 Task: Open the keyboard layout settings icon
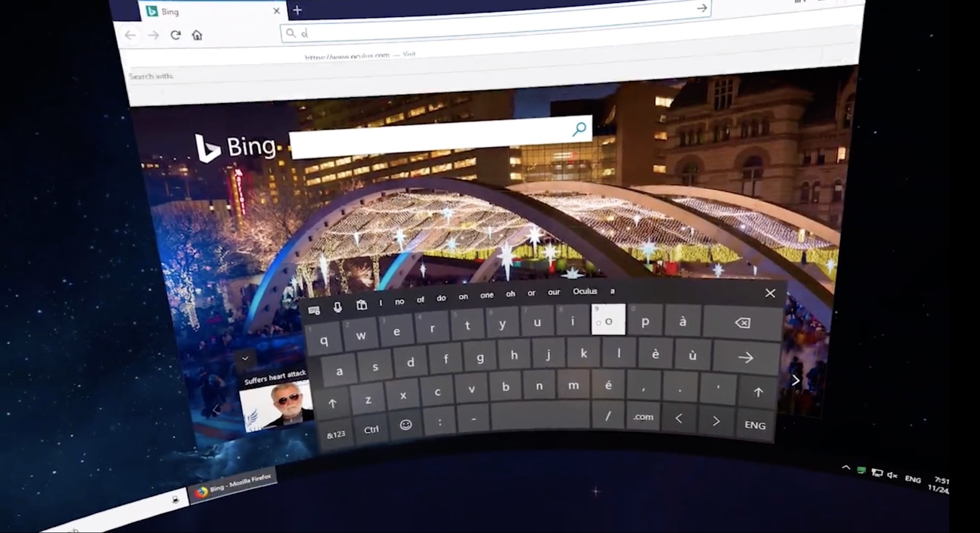[x=314, y=310]
